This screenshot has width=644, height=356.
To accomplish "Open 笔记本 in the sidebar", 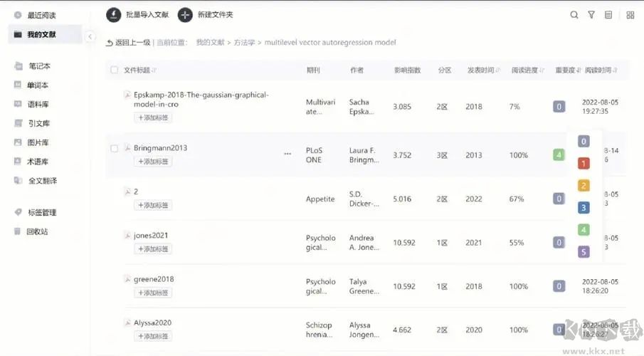I will click(x=39, y=66).
